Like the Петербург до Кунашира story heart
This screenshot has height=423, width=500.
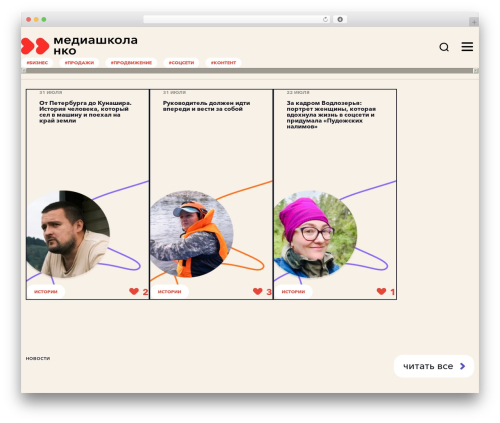click(x=134, y=291)
